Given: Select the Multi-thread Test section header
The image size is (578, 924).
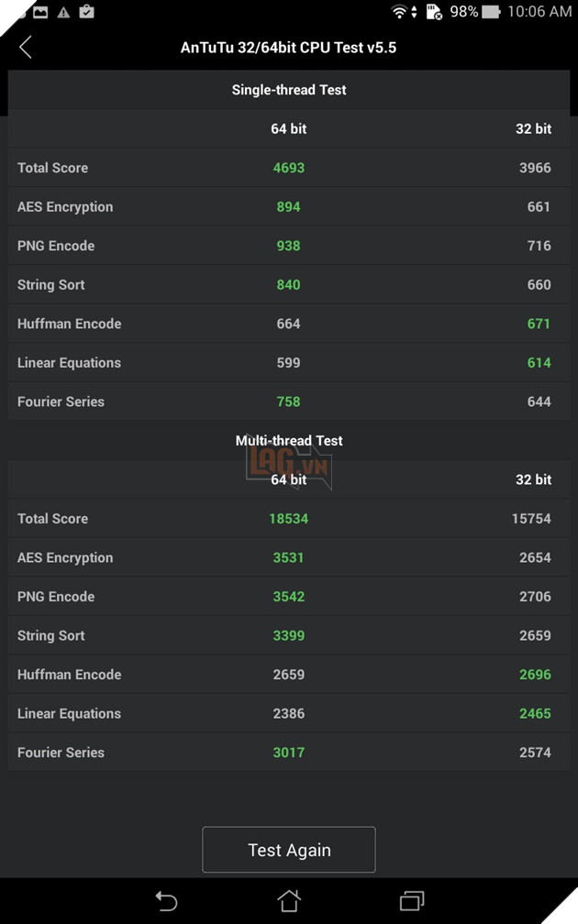Looking at the screenshot, I should point(289,441).
